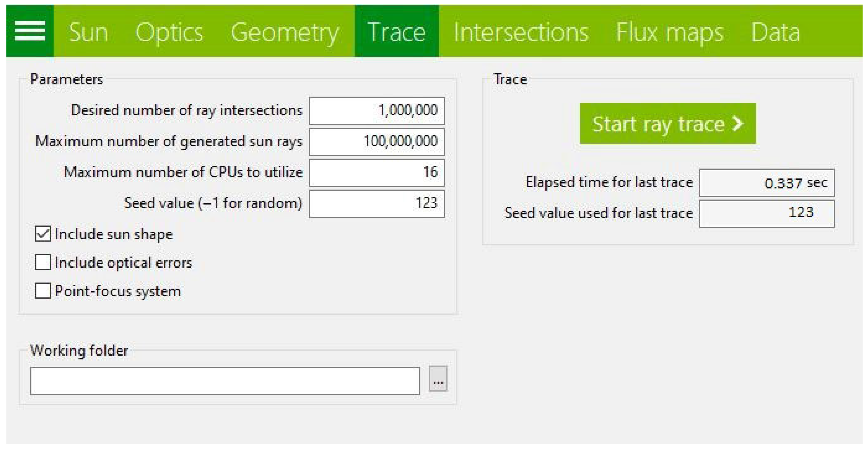The image size is (868, 449).
Task: Open the Data tab
Action: [775, 32]
